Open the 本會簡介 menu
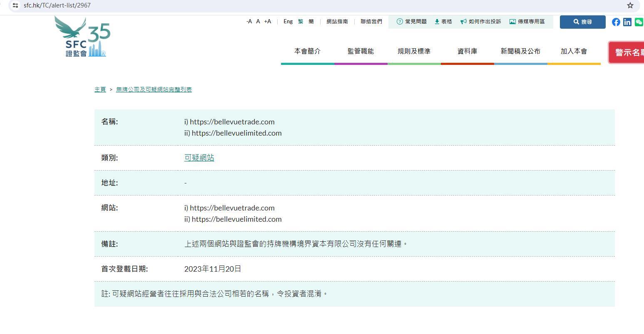Screen dimensions: 644x334 (307, 51)
